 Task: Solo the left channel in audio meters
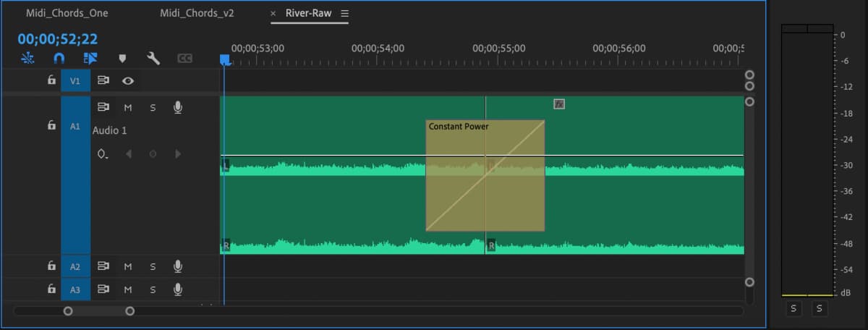pos(793,308)
